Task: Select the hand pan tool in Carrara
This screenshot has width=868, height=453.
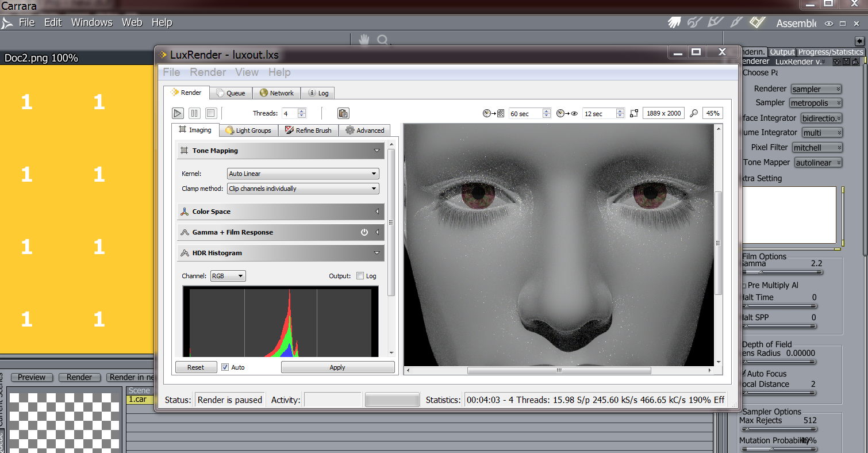Action: tap(364, 40)
